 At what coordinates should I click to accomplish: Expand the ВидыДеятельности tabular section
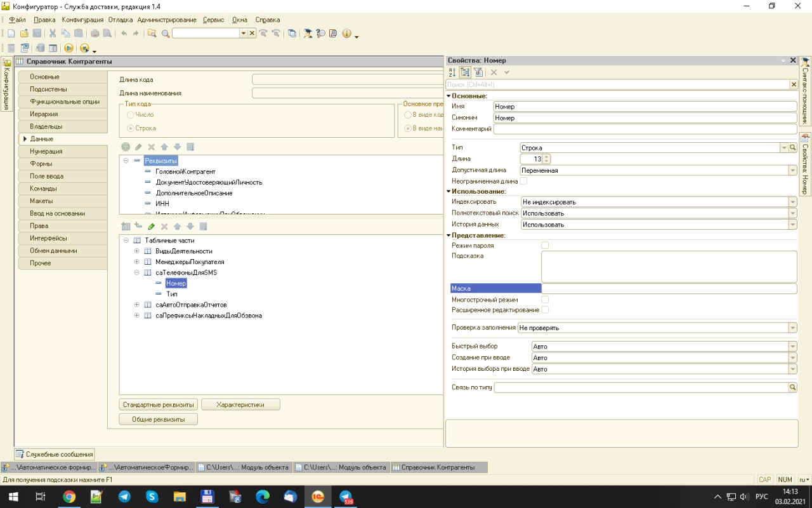[137, 251]
